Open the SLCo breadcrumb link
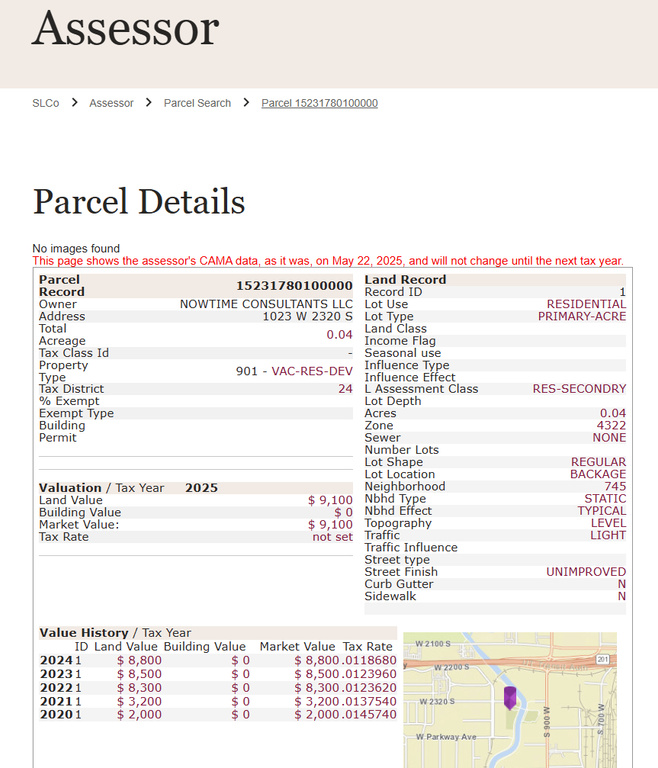Viewport: 658px width, 768px height. click(46, 103)
